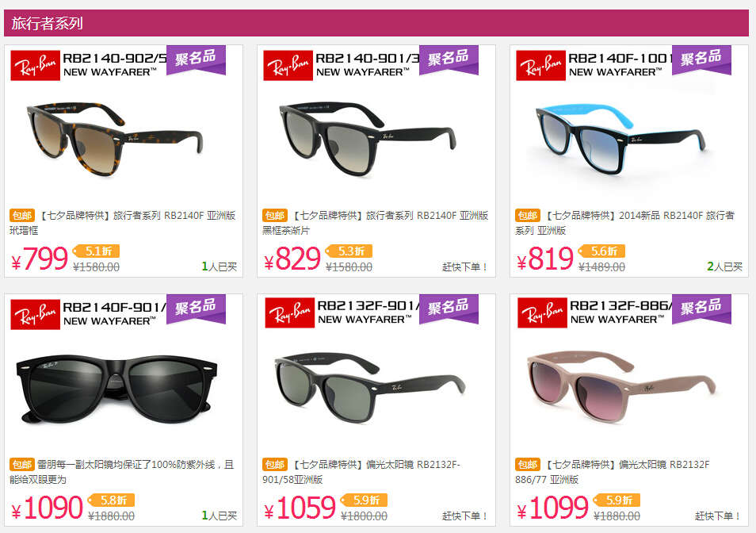Click 赶快下单 on the ¥1099 product
756x533 pixels.
717,516
